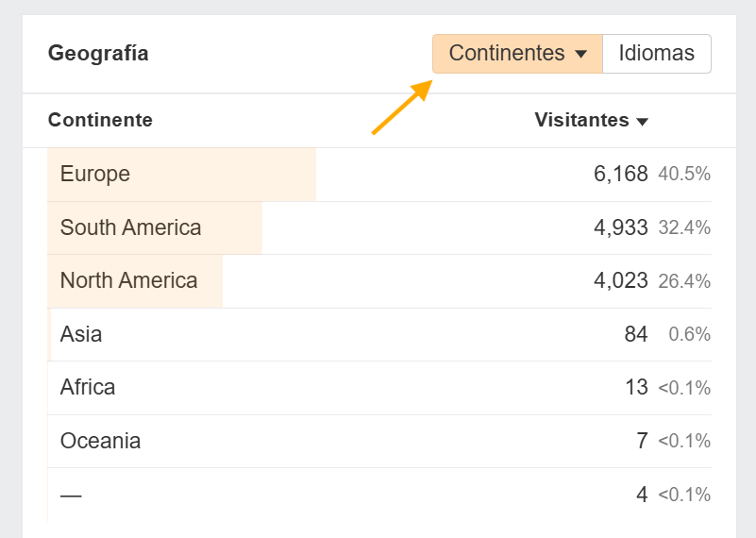Click South America's 4,933 visitor count

tap(621, 227)
